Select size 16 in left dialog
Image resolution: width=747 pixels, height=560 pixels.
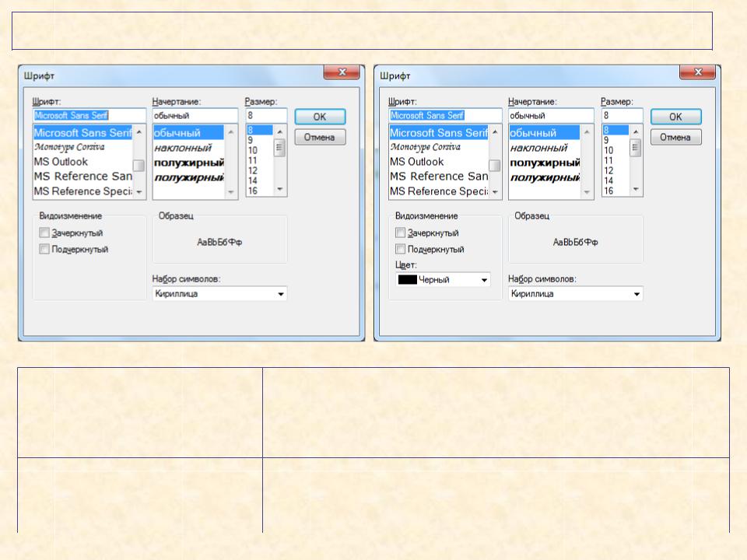click(260, 191)
